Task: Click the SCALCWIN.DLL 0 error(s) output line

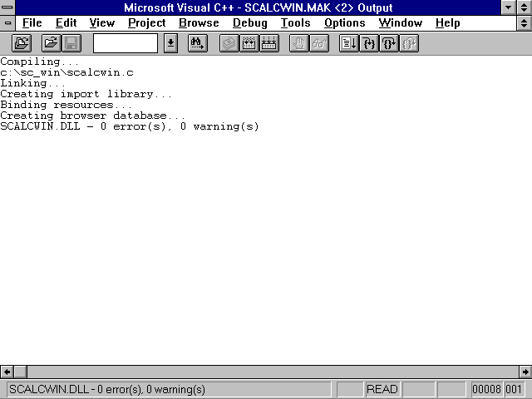Action: [x=130, y=127]
